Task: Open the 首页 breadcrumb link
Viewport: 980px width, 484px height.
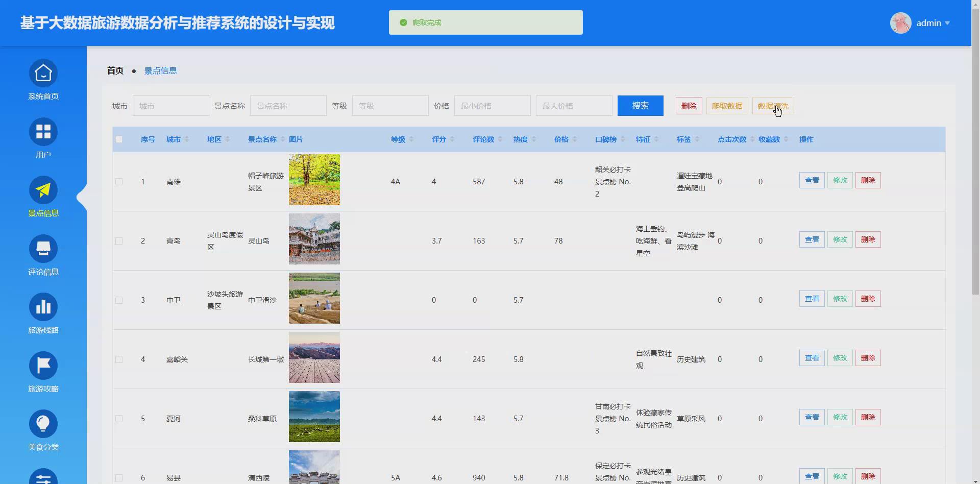Action: tap(115, 70)
